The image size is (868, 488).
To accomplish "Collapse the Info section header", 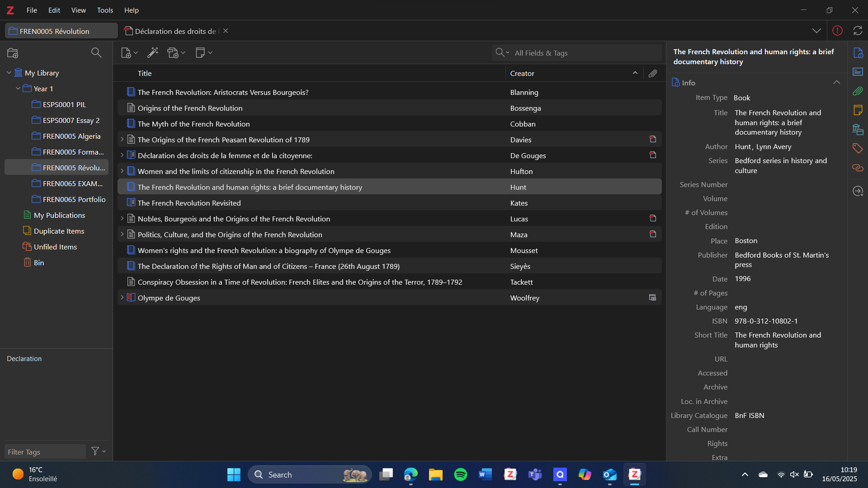I will pyautogui.click(x=836, y=83).
